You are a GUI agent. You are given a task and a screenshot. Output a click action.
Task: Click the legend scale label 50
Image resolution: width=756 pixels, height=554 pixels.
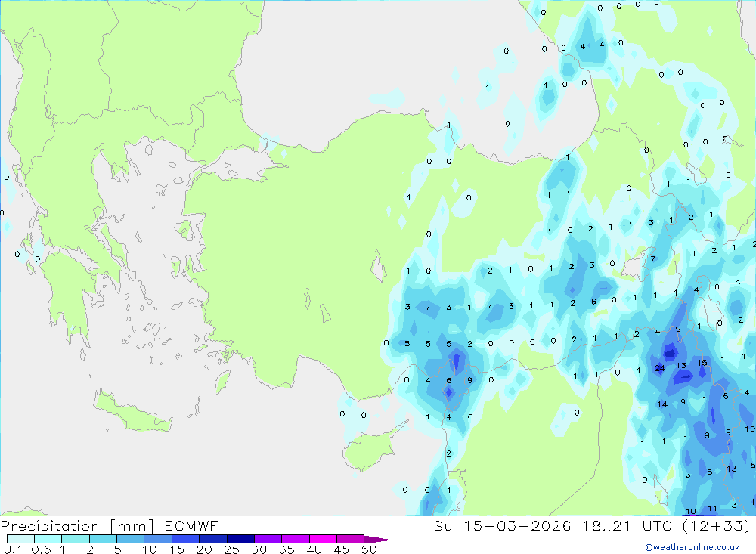coord(369,549)
